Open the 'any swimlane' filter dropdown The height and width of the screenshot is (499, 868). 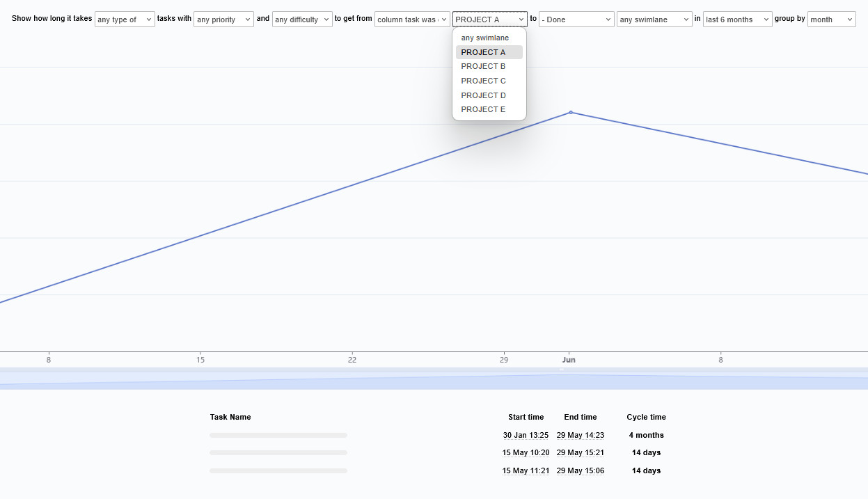pos(654,19)
